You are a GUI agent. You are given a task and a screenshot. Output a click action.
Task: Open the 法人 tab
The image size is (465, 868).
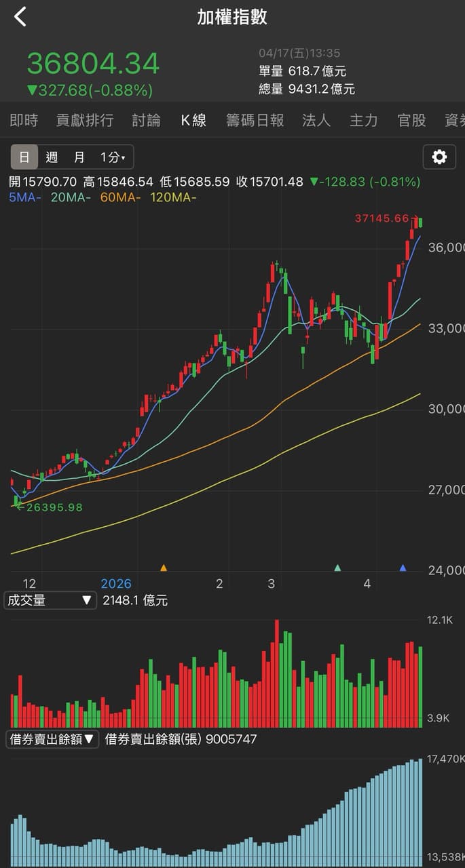point(316,121)
